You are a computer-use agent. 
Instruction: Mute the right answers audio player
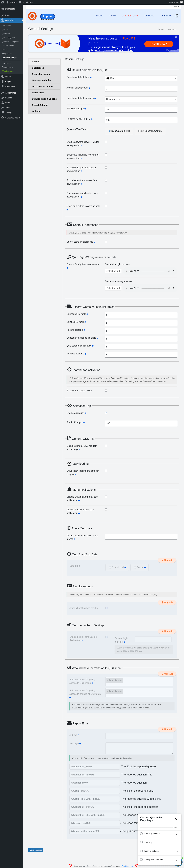169,271
